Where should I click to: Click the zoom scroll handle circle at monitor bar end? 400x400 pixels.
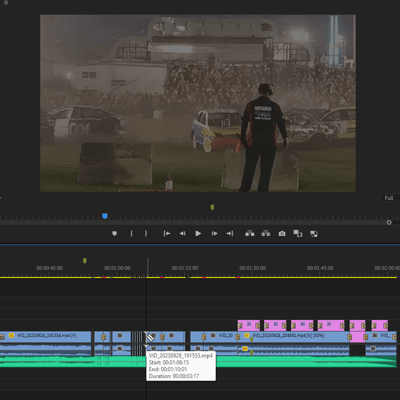pyautogui.click(x=389, y=222)
